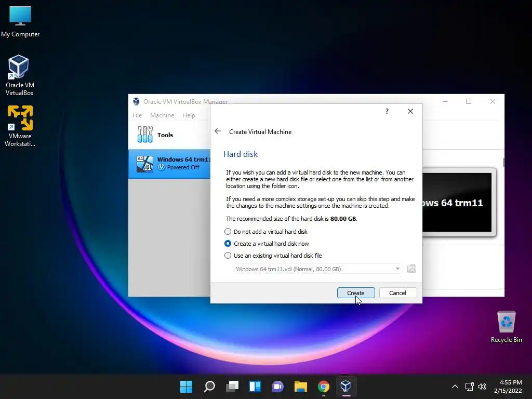This screenshot has height=399, width=532.
Task: Show hidden tray icons chevron
Action: [455, 387]
